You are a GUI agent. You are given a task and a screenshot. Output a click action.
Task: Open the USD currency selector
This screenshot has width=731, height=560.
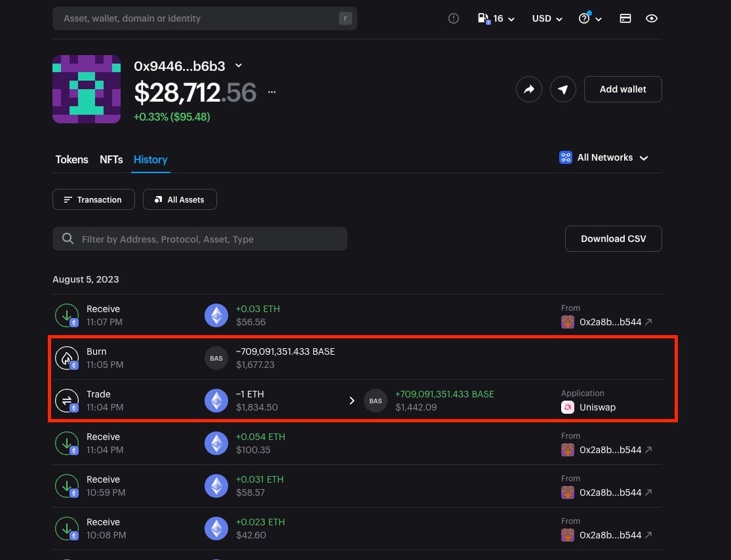pos(547,18)
